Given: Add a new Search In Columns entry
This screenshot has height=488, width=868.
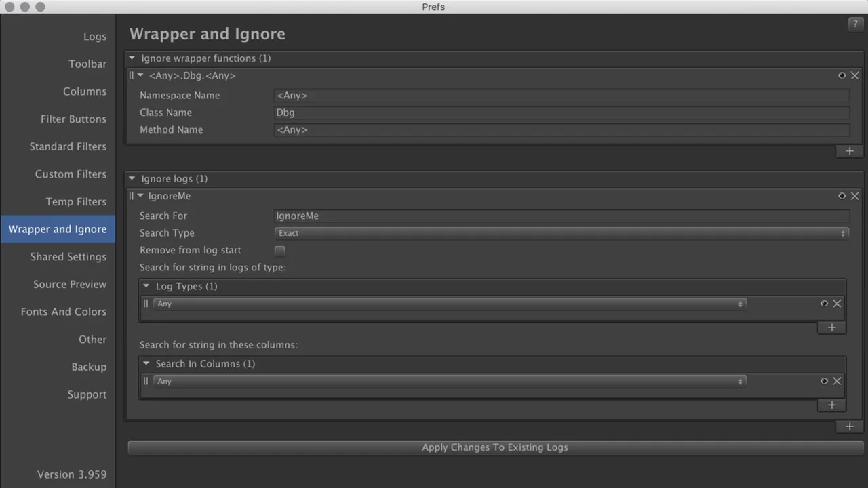Looking at the screenshot, I should (x=832, y=405).
